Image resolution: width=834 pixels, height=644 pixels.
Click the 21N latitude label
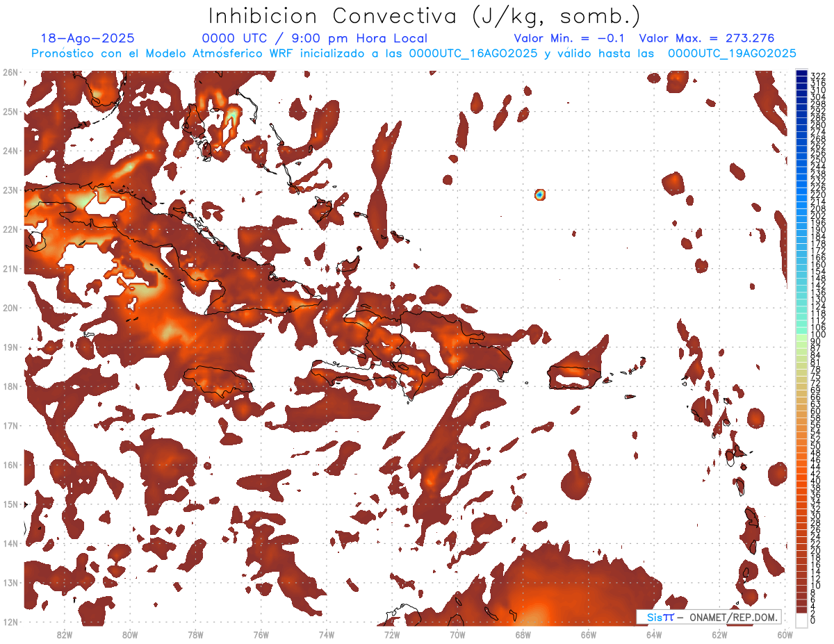click(x=10, y=269)
